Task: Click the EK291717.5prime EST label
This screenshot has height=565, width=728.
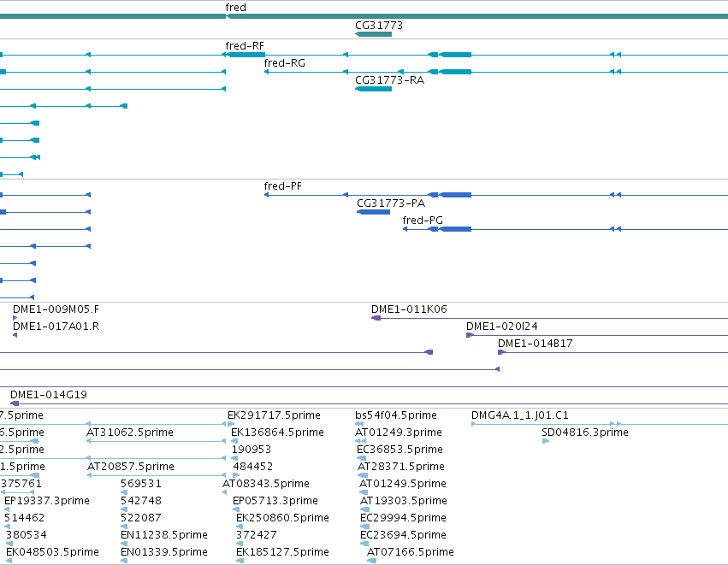Action: 274,415
